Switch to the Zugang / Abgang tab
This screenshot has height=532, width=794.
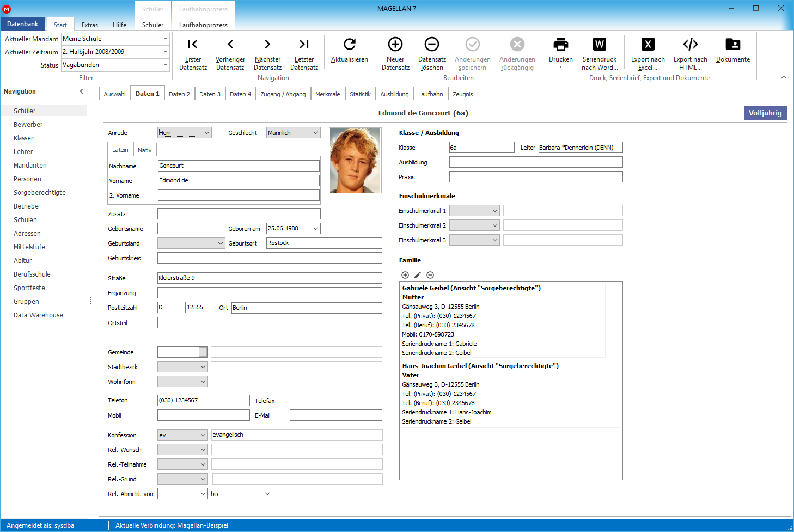(x=283, y=94)
